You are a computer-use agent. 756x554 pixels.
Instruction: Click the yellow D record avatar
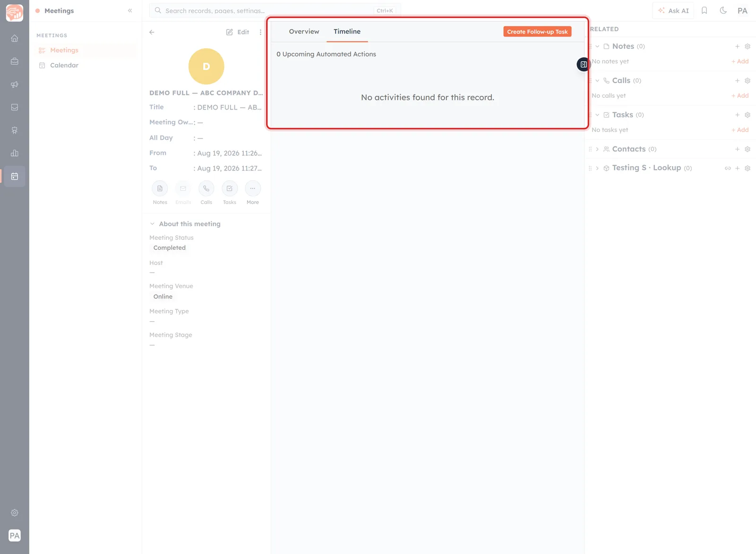point(206,66)
